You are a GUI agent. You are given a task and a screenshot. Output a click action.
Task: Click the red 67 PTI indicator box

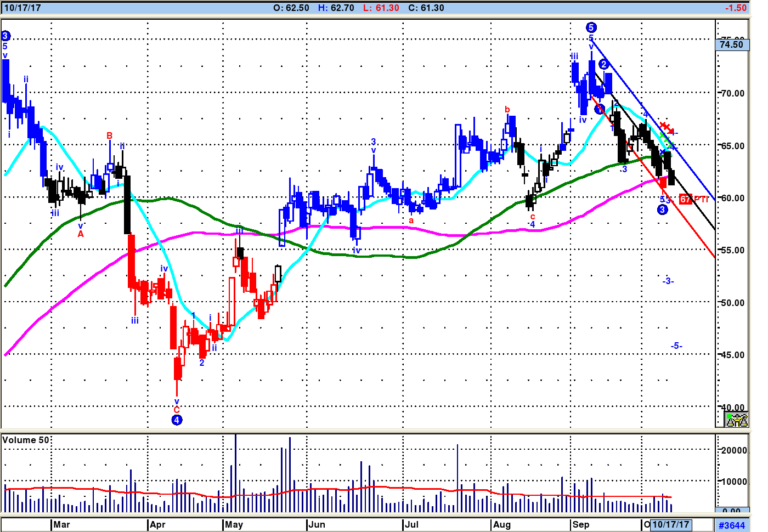[686, 199]
